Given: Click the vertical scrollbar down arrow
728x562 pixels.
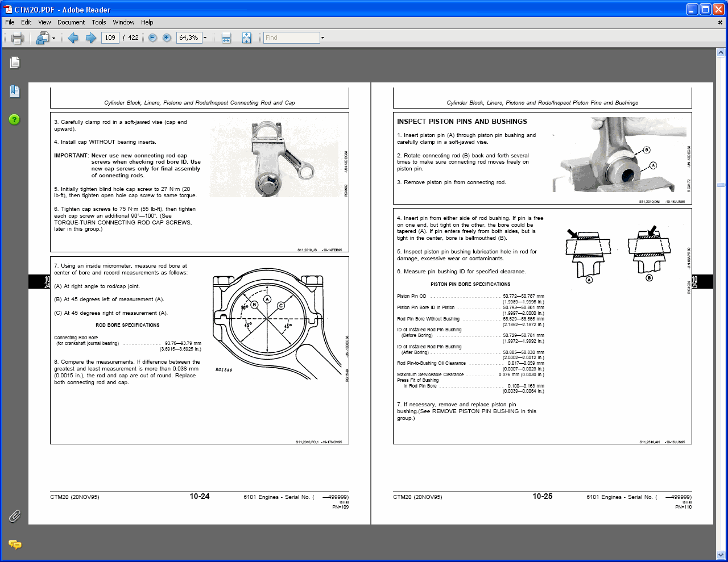Looking at the screenshot, I should point(721,555).
